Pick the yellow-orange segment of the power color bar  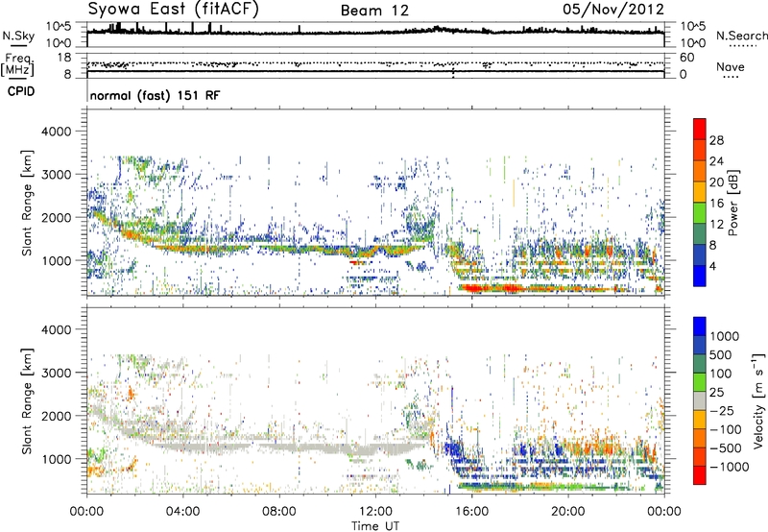[700, 191]
